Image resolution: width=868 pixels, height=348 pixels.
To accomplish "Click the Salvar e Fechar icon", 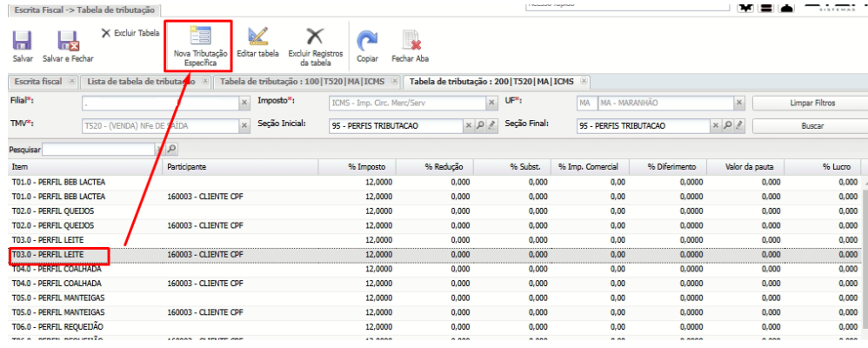I will (x=70, y=42).
